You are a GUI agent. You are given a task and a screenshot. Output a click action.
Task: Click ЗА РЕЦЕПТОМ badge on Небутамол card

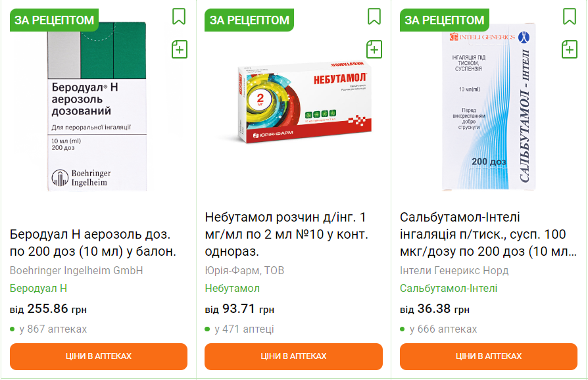[249, 20]
